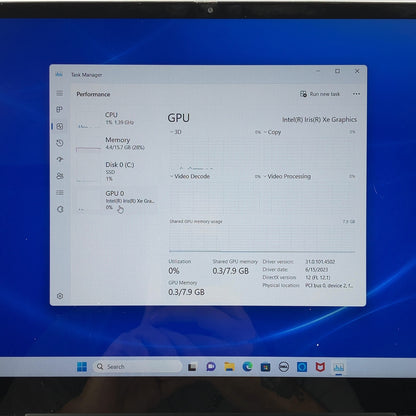Click the GPU Memory 0.3/7.9 GB value
The height and width of the screenshot is (416, 416).
tap(186, 292)
